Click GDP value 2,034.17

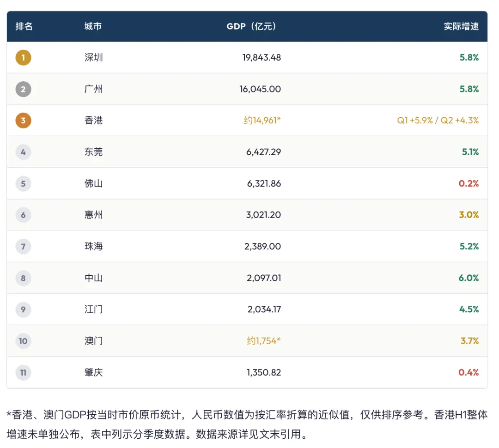(264, 309)
